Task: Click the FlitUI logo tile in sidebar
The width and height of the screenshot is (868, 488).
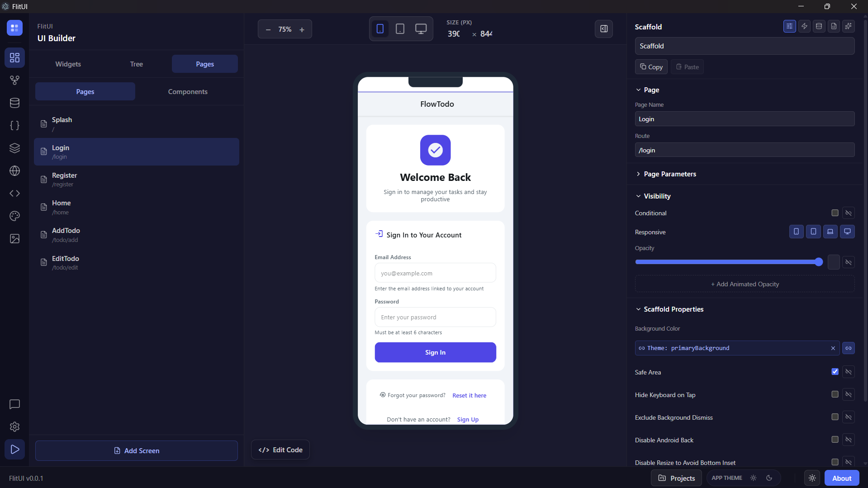Action: tap(14, 28)
